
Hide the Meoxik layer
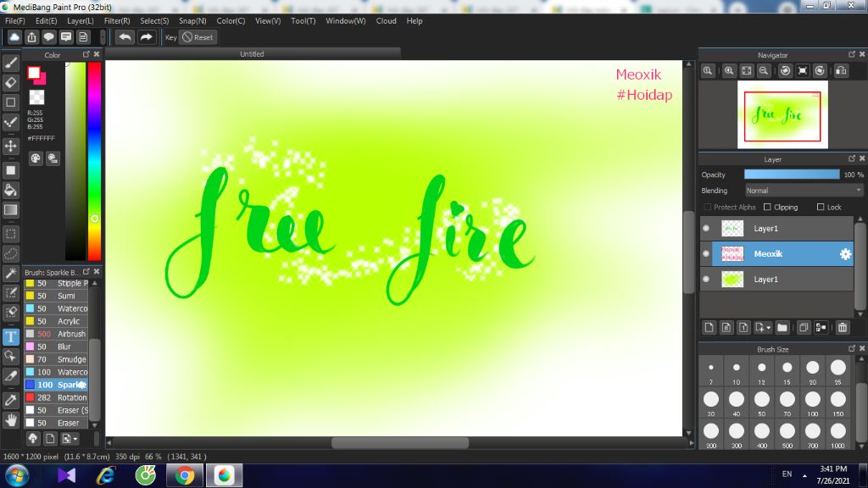tap(706, 254)
